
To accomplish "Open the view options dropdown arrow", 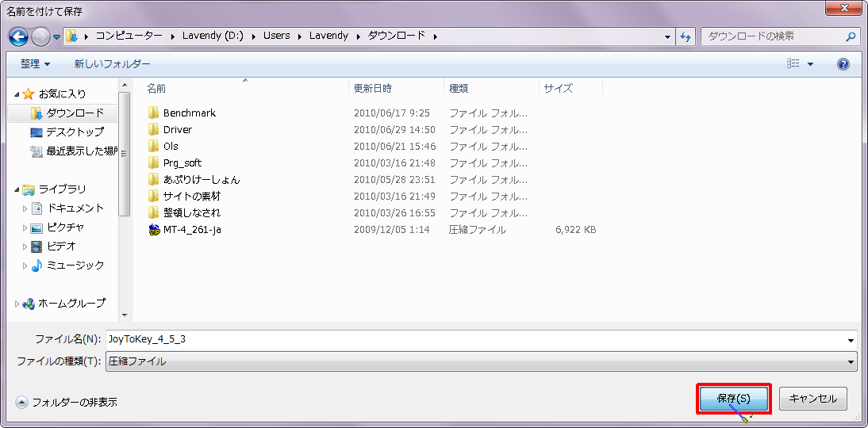I will (x=810, y=64).
